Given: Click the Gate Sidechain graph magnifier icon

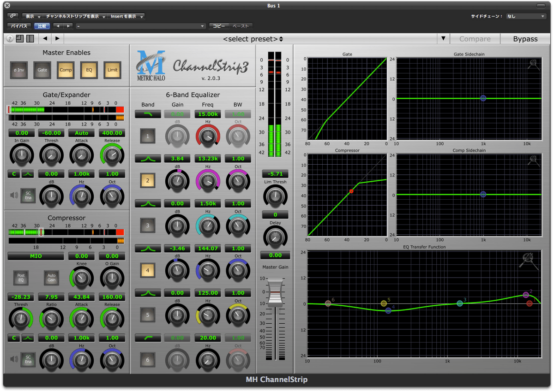Looking at the screenshot, I should 534,65.
